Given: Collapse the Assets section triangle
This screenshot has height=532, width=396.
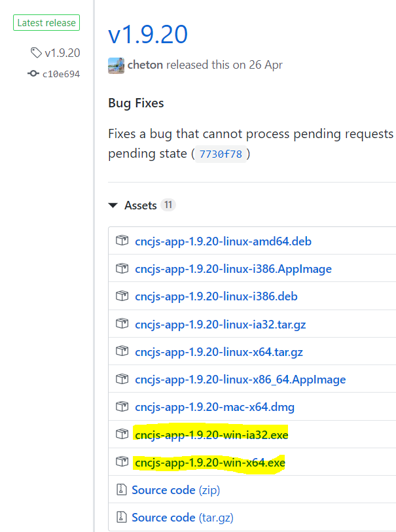Looking at the screenshot, I should (x=113, y=205).
